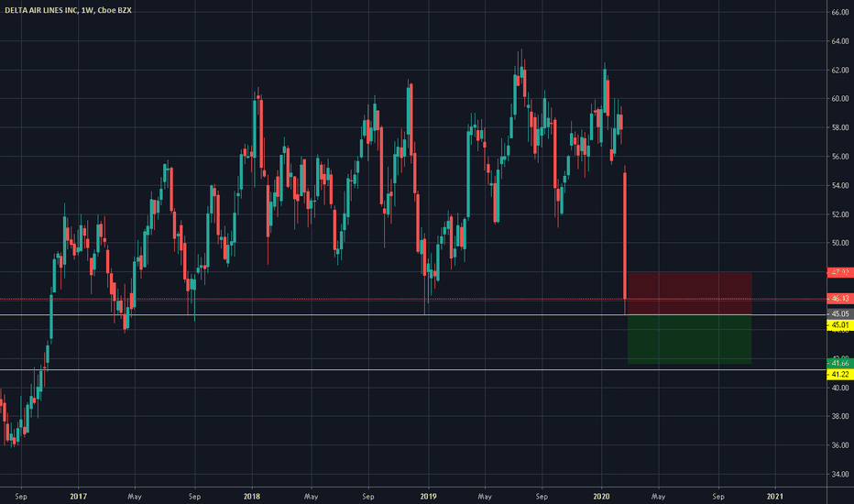Click the Sep label before 2017
The image size is (854, 504).
(21, 497)
